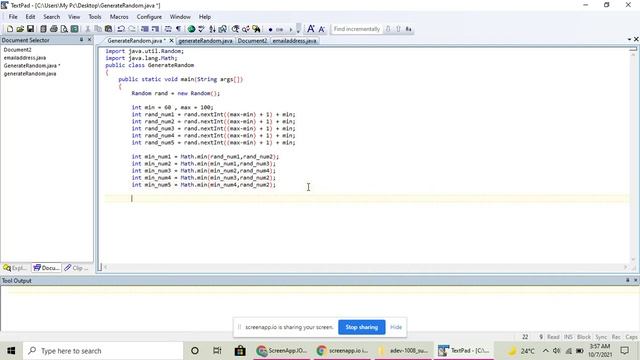Toggle Sync scrolling in the status bar
The height and width of the screenshot is (360, 640).
pyautogui.click(x=601, y=337)
